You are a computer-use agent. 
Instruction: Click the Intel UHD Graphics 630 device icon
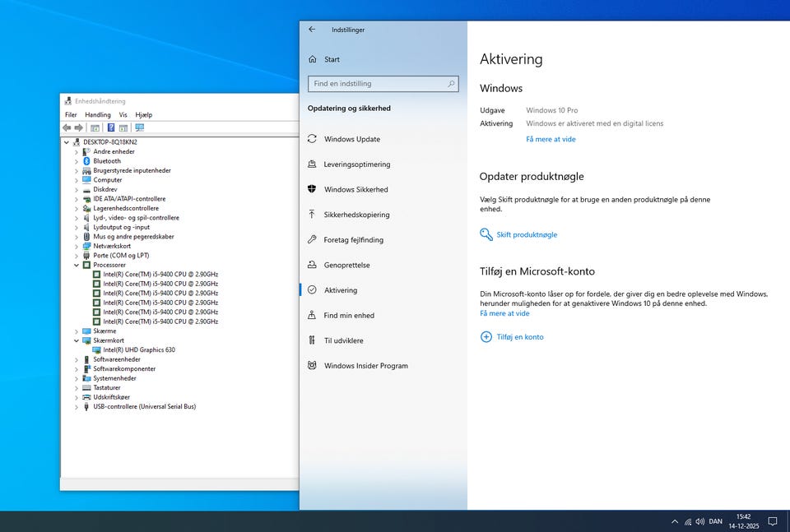coord(96,350)
